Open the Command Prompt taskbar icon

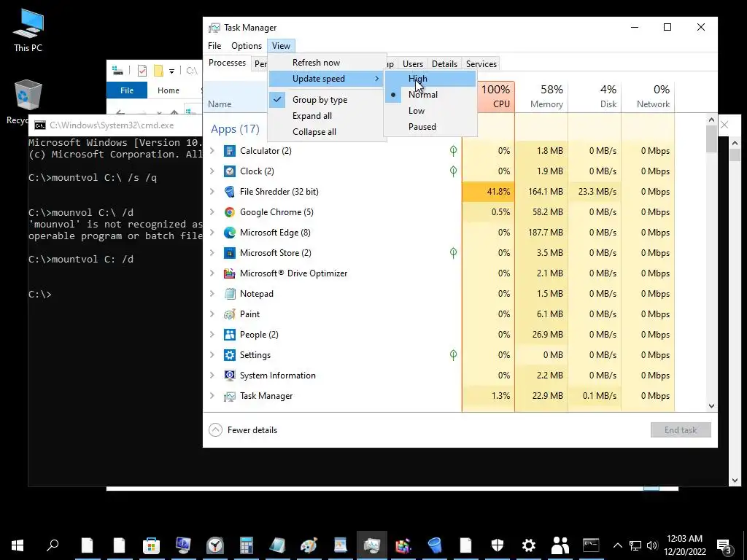[x=591, y=545]
